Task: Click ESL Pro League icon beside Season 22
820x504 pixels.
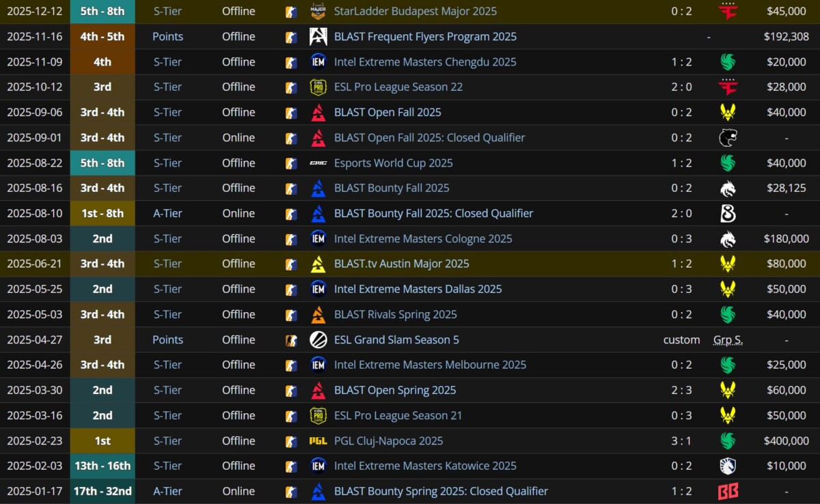Action: click(x=318, y=87)
